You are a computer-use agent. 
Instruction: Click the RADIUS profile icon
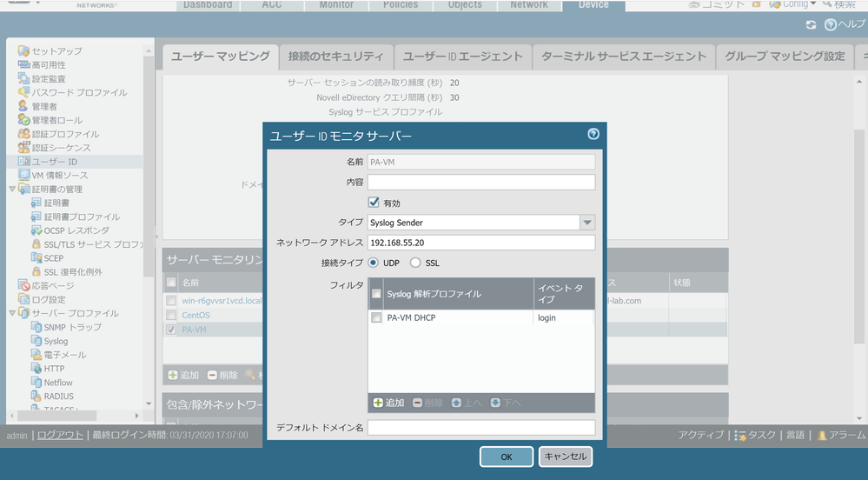point(36,397)
